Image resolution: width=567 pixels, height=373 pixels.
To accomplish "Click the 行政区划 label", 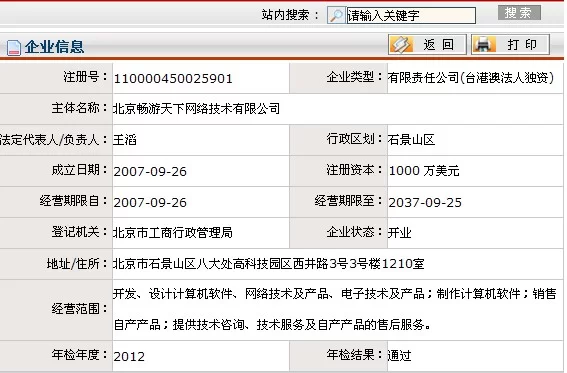I will [x=355, y=139].
